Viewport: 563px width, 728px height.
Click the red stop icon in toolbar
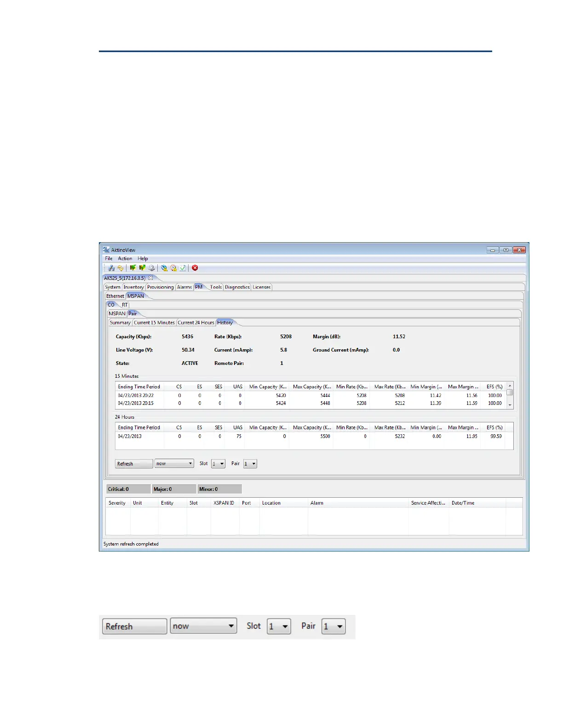click(x=195, y=268)
